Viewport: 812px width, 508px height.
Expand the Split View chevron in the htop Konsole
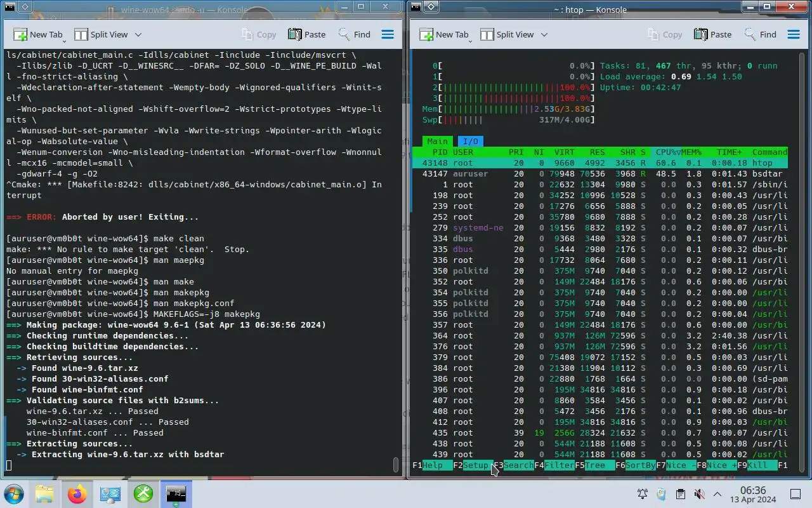tap(544, 34)
